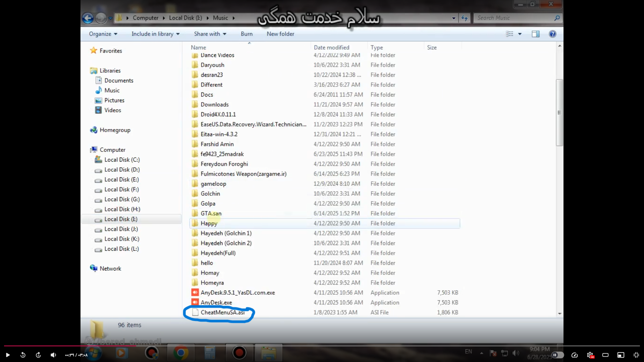644x362 pixels.
Task: Select AnyDesk.9.5.1_YasDL.com.exe icon
Action: point(195,292)
